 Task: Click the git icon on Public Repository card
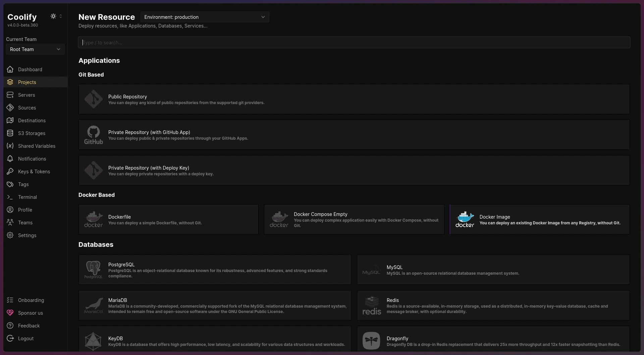[x=93, y=99]
